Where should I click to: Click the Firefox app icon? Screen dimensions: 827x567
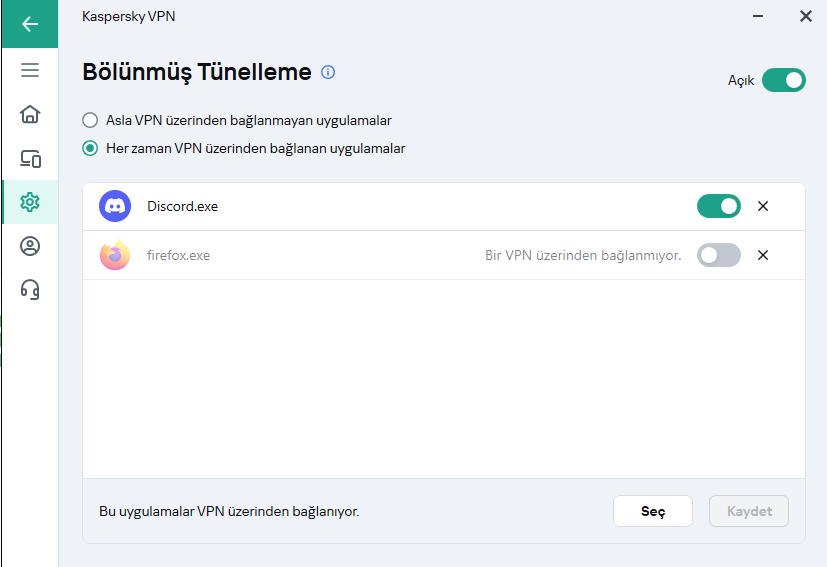pos(115,255)
